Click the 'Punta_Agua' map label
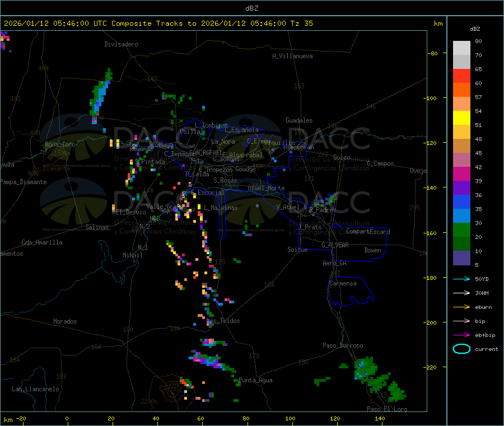Viewport: 504px width, 426px height. (x=255, y=380)
